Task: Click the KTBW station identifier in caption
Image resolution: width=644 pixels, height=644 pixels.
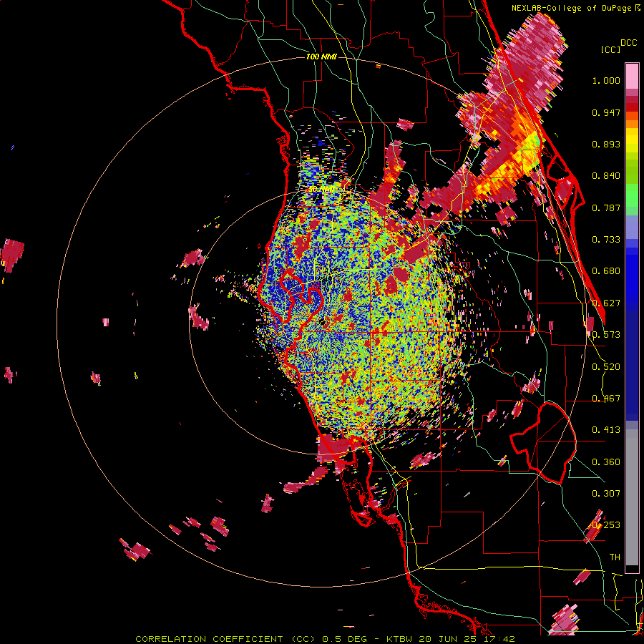Action: coord(399,639)
